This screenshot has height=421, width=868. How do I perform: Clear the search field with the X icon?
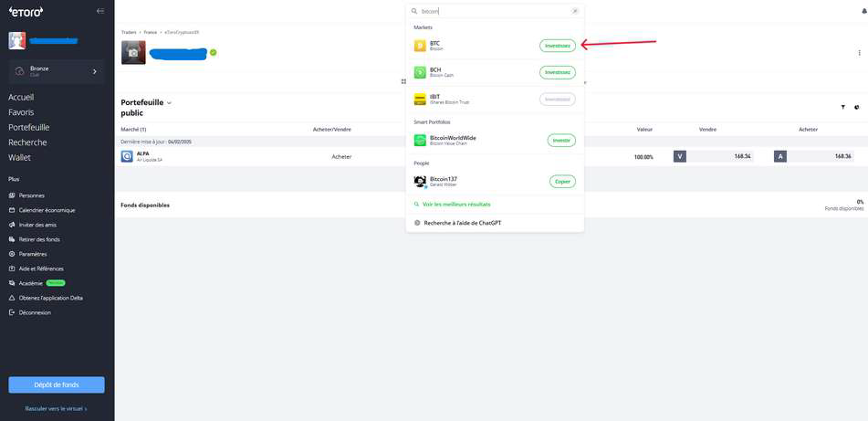(575, 11)
